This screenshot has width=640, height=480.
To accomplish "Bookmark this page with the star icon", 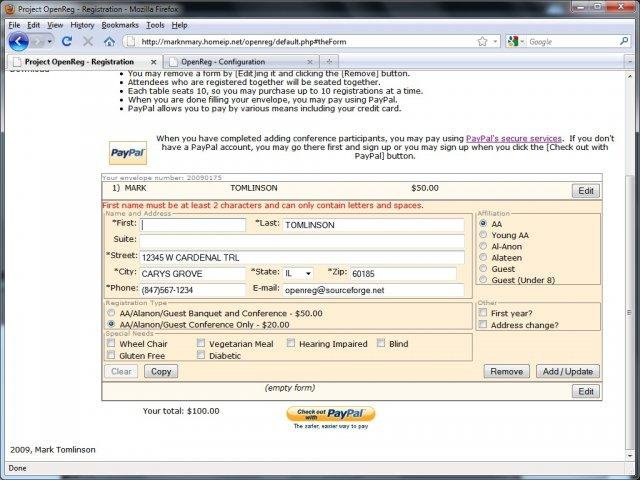I will [x=482, y=42].
